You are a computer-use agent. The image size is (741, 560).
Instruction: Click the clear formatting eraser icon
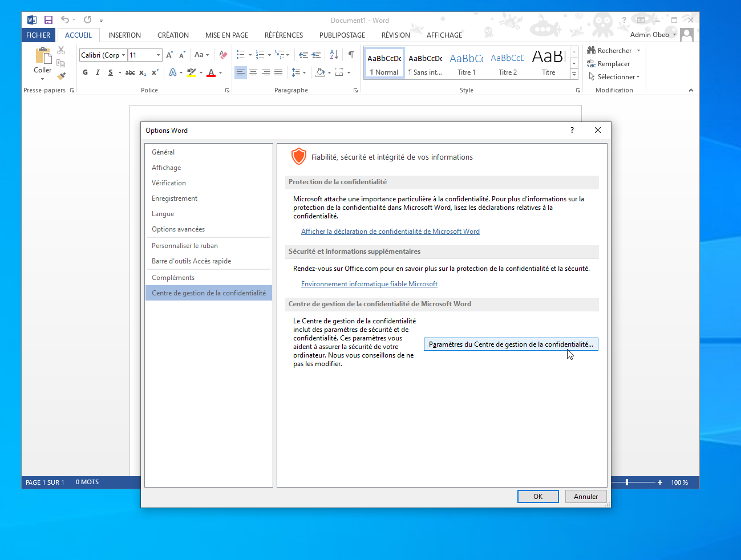pyautogui.click(x=223, y=55)
